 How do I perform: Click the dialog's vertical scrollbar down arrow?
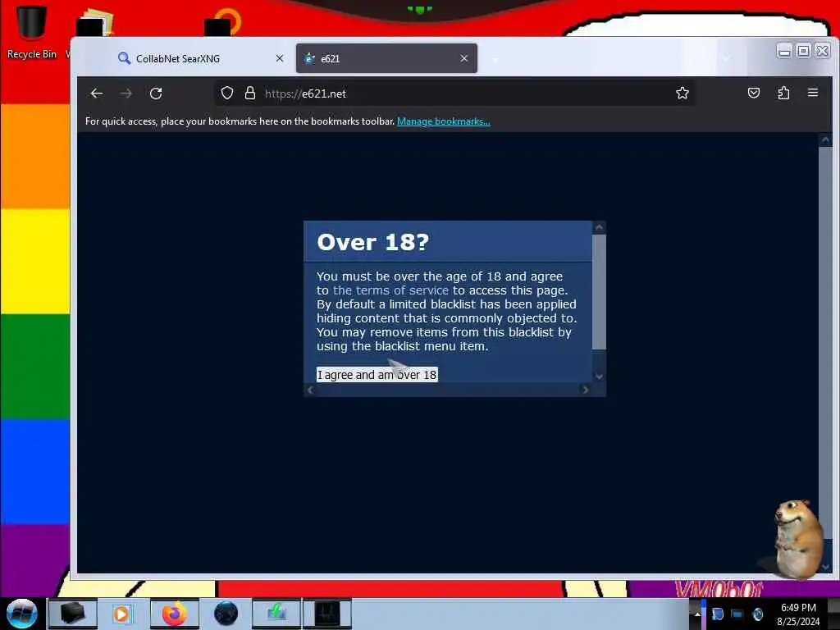599,376
